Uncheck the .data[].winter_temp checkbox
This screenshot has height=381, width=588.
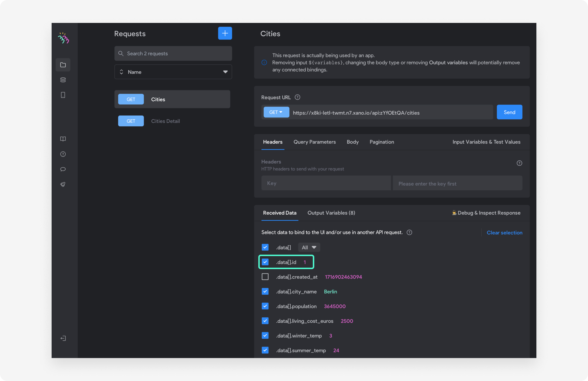[265, 335]
